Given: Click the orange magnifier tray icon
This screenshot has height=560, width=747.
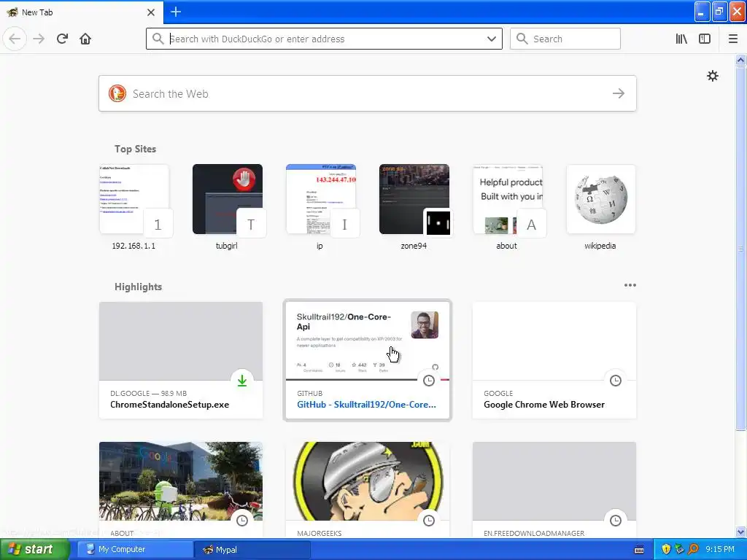Looking at the screenshot, I should (x=694, y=550).
